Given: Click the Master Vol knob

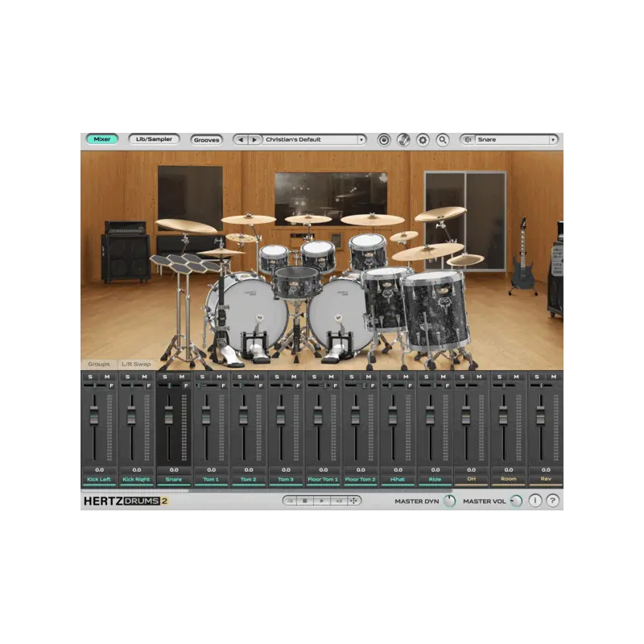Looking at the screenshot, I should pos(516,501).
